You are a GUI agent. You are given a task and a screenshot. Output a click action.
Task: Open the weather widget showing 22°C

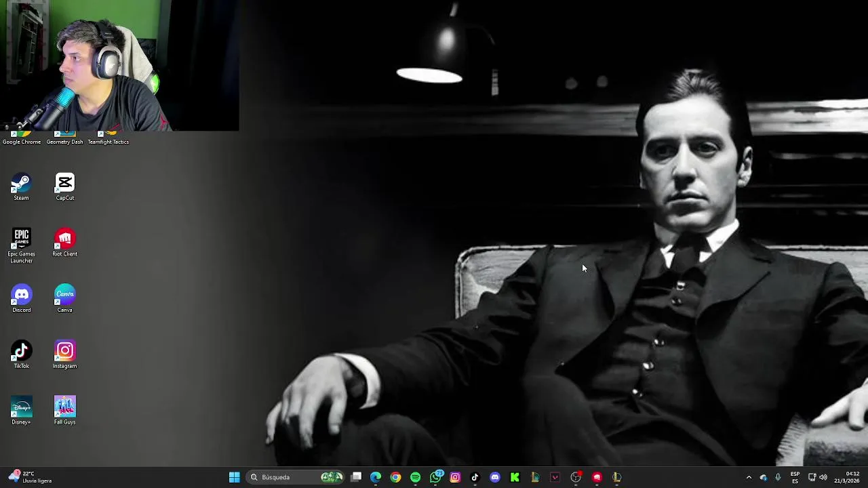(x=30, y=477)
